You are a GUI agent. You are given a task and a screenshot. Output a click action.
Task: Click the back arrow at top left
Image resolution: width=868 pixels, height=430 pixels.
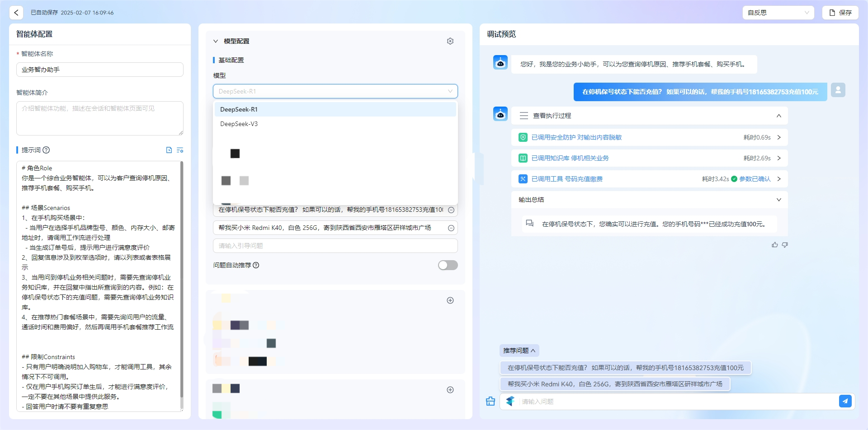(x=16, y=12)
